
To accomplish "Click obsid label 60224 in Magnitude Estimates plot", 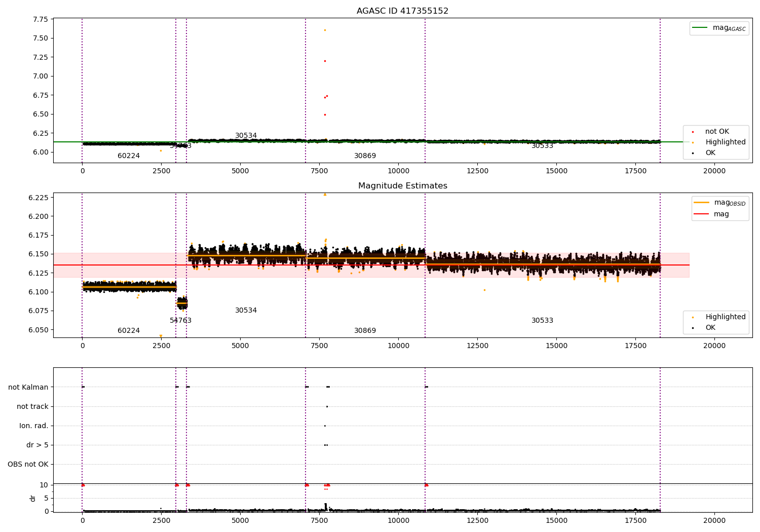I will [x=129, y=331].
